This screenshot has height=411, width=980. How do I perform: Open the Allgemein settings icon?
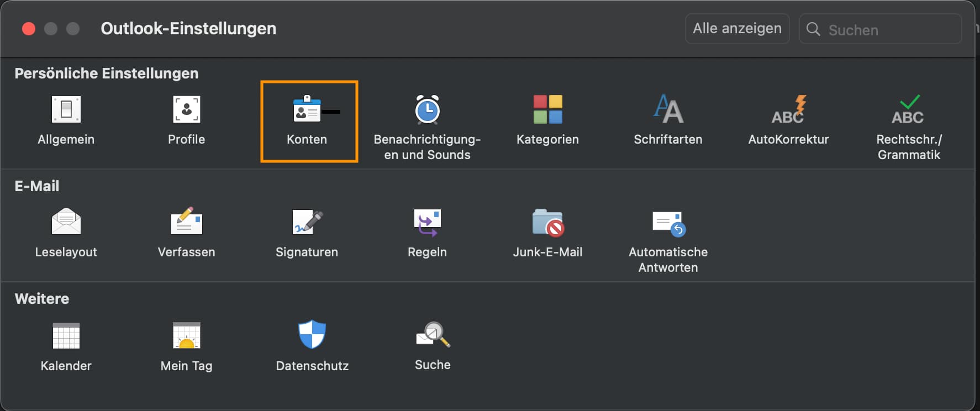click(x=66, y=110)
